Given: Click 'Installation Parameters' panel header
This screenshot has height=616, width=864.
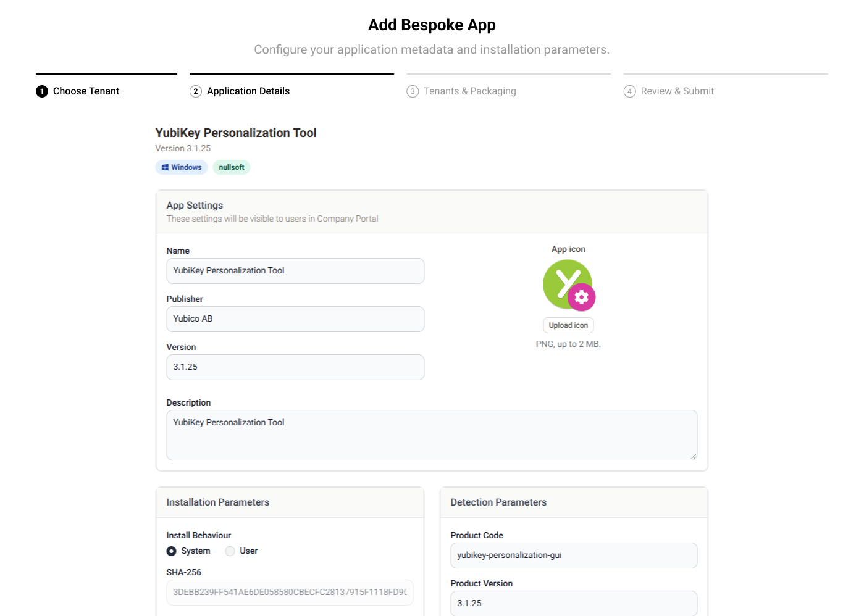Looking at the screenshot, I should coord(218,502).
